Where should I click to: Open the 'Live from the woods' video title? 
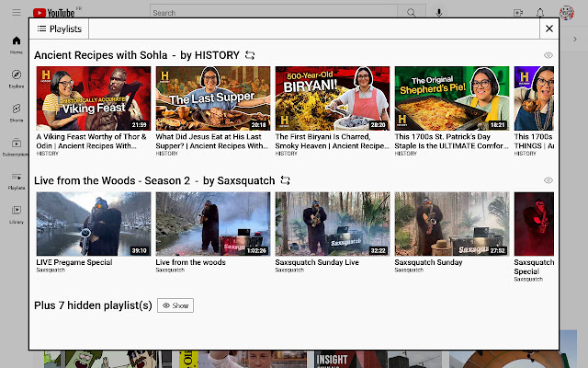190,262
